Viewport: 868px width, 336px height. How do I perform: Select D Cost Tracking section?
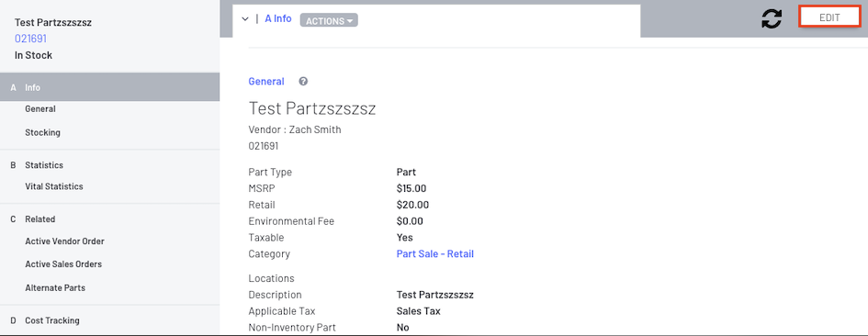coord(109,320)
